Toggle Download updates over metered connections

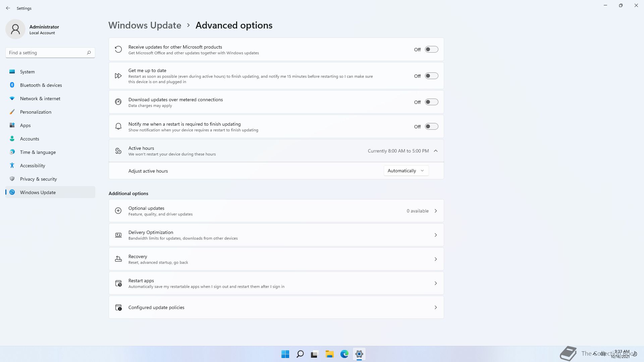(431, 102)
